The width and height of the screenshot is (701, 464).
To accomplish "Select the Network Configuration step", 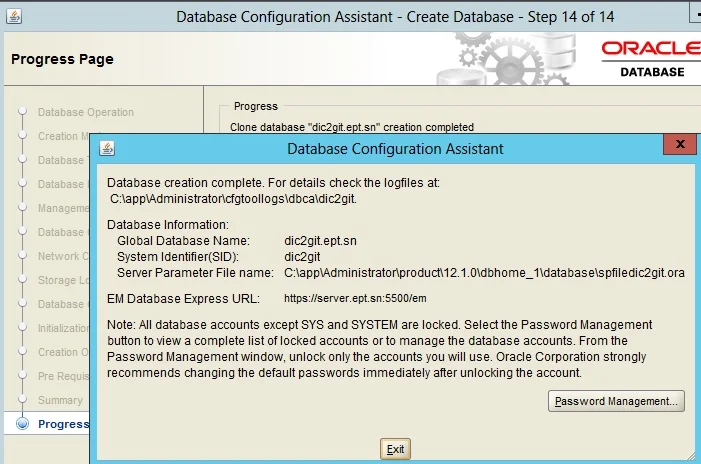I will tap(63, 256).
